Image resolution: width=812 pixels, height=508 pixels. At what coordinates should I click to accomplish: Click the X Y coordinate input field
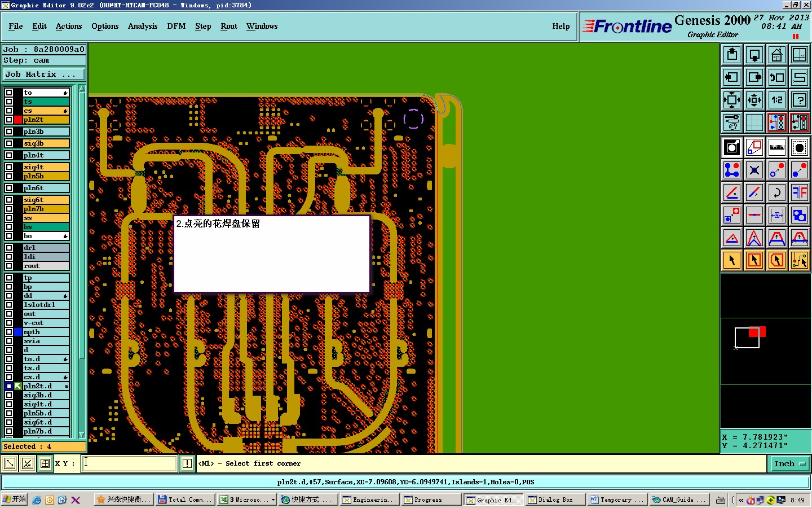pyautogui.click(x=129, y=463)
